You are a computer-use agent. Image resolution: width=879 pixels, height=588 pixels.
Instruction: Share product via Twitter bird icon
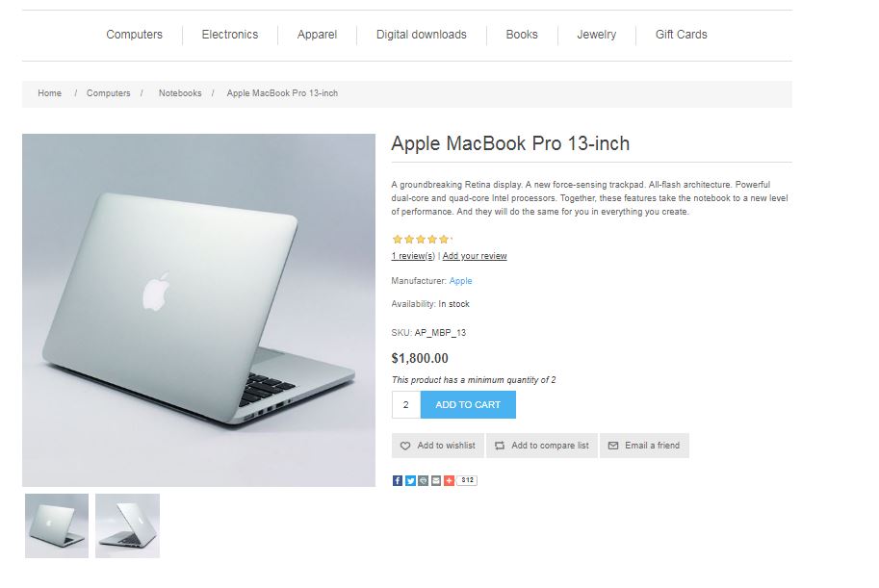410,480
